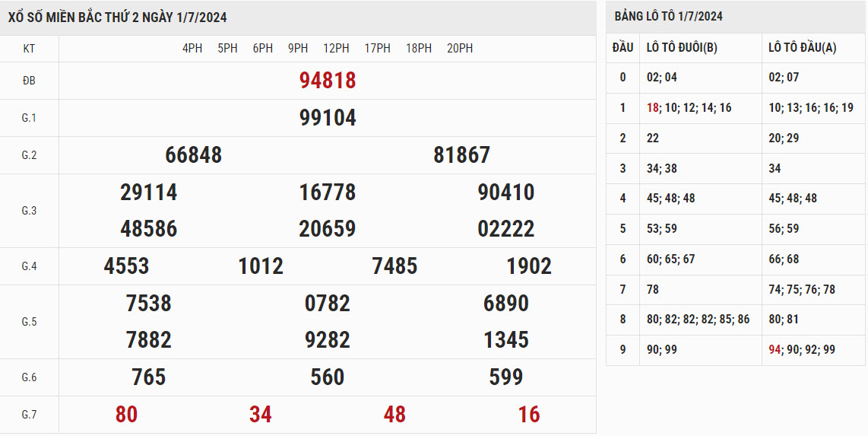This screenshot has height=436, width=868.
Task: Click the 4PH ticket code
Action: coord(192,48)
